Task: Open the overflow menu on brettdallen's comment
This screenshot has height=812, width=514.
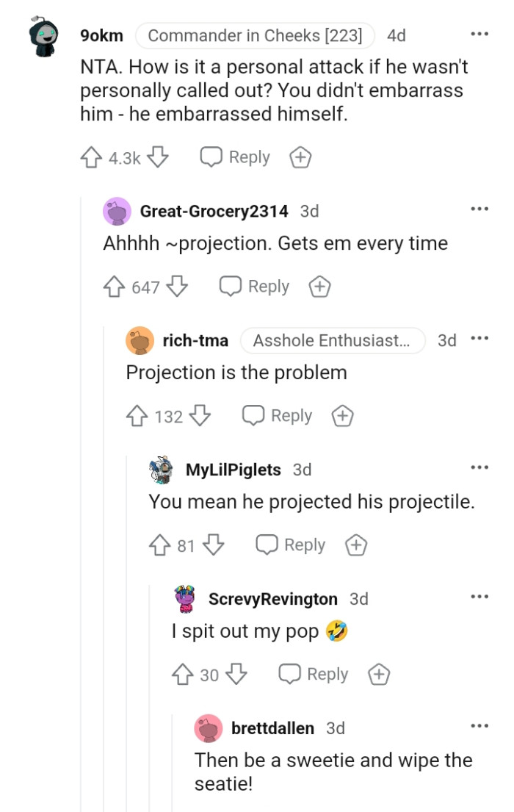Action: pos(479,725)
